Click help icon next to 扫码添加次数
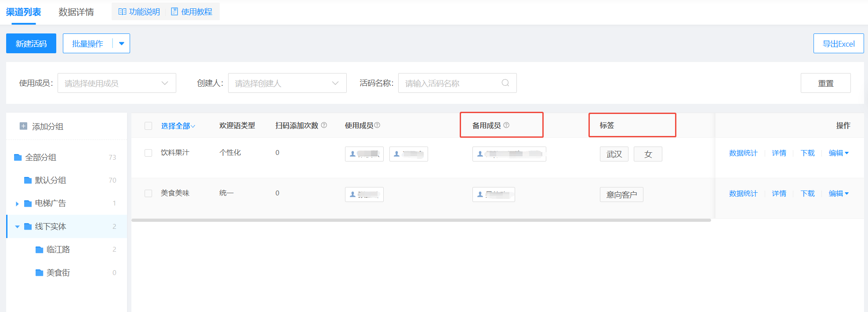 pos(324,125)
